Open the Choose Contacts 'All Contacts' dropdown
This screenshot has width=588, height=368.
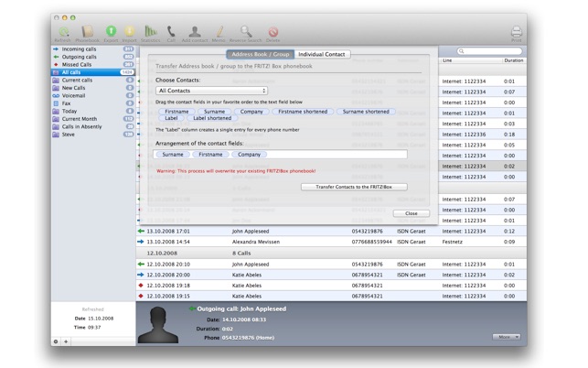tap(212, 91)
